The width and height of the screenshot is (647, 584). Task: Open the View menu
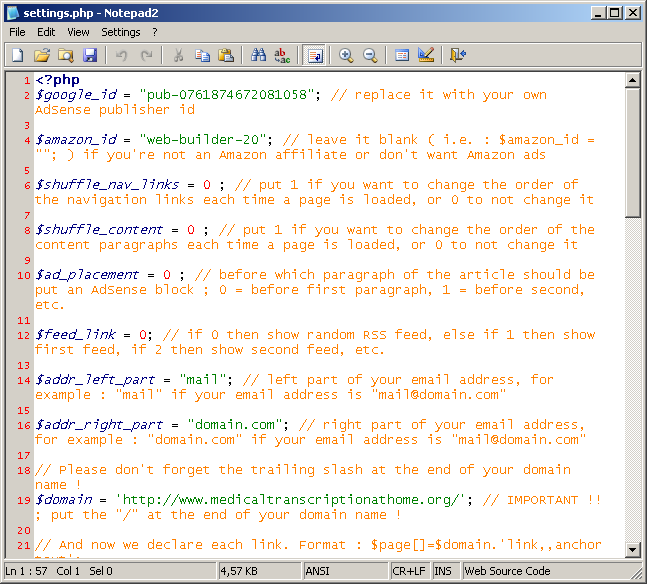78,32
